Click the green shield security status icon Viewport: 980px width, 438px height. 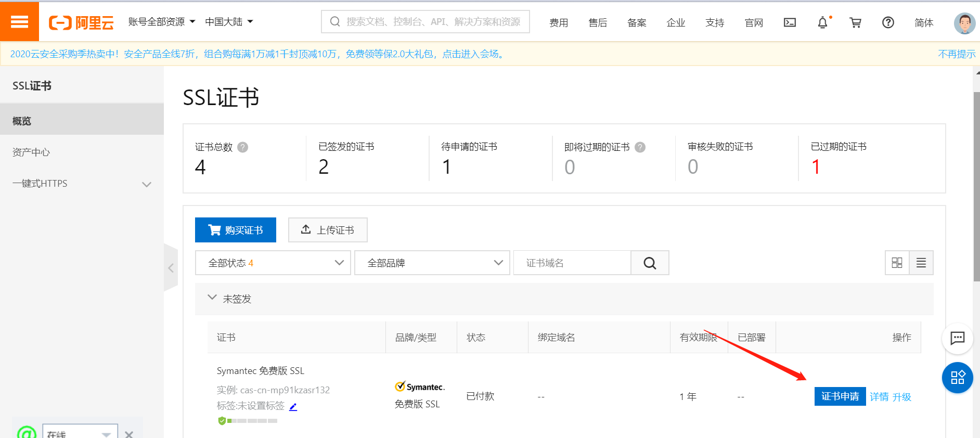point(222,420)
